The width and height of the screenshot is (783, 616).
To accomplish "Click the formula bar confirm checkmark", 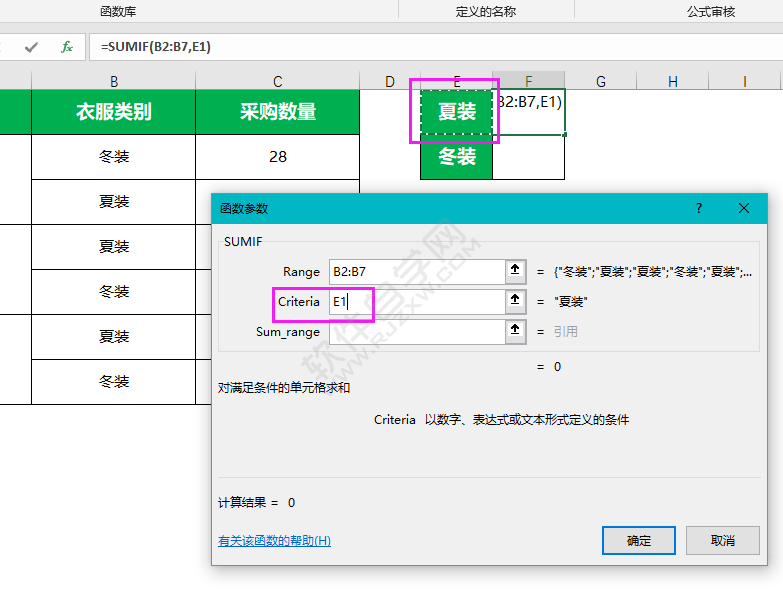I will [x=31, y=47].
